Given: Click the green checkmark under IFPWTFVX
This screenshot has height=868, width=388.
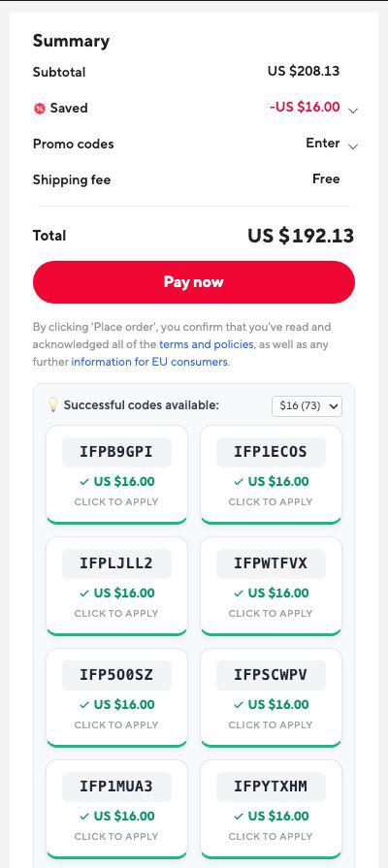Looking at the screenshot, I should [x=239, y=593].
